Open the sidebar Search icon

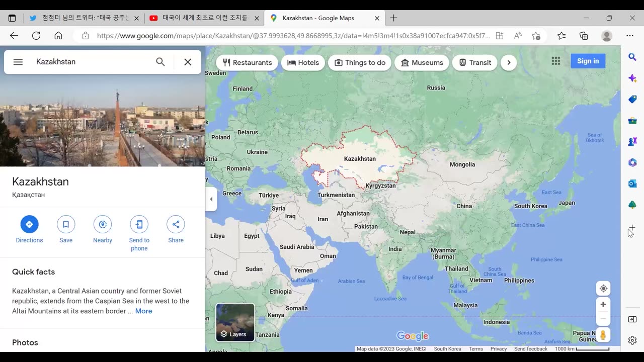632,57
